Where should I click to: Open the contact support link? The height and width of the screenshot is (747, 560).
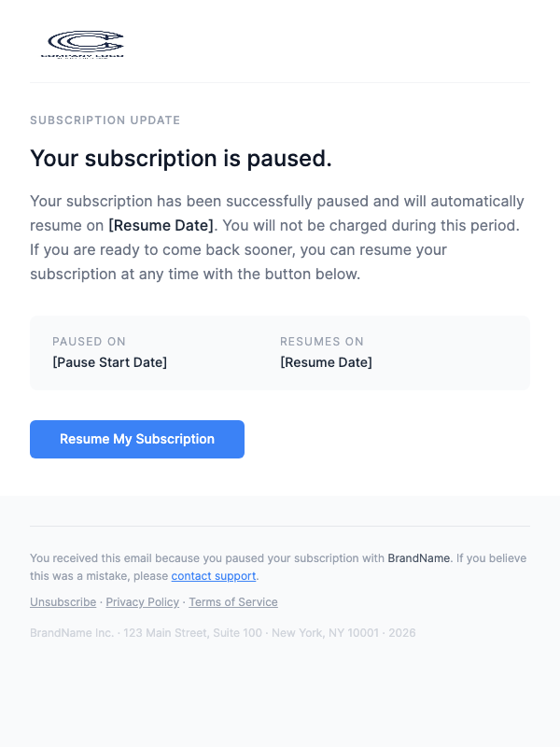(213, 576)
